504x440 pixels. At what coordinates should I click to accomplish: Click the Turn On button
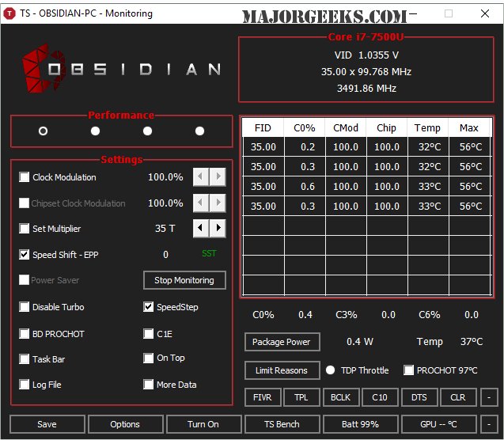[204, 424]
